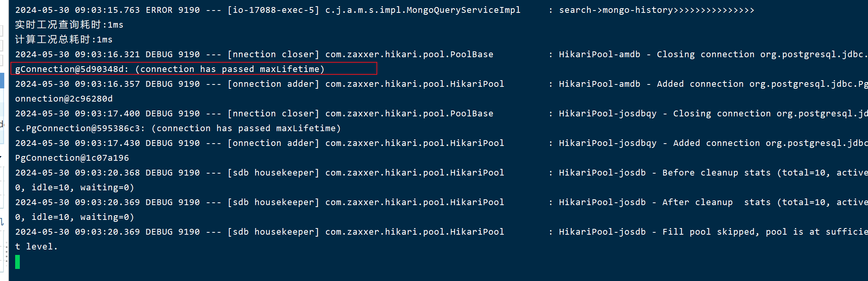Click the ERROR level text in first line
Image resolution: width=868 pixels, height=281 pixels.
click(x=159, y=10)
